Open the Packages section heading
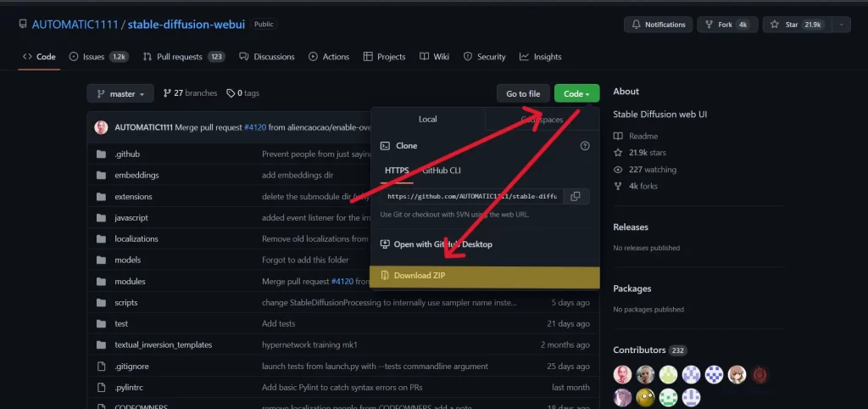Screen dimensions: 868x409 (x=632, y=289)
